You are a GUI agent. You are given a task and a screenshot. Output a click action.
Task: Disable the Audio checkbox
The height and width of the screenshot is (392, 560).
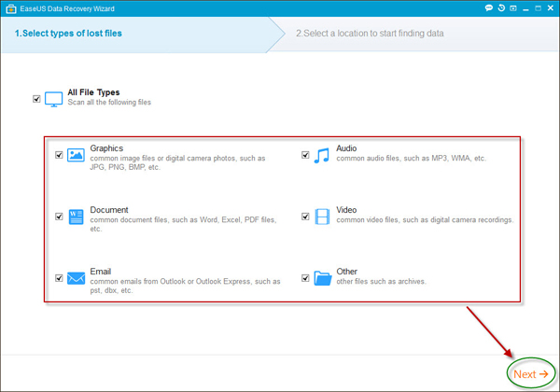point(305,155)
